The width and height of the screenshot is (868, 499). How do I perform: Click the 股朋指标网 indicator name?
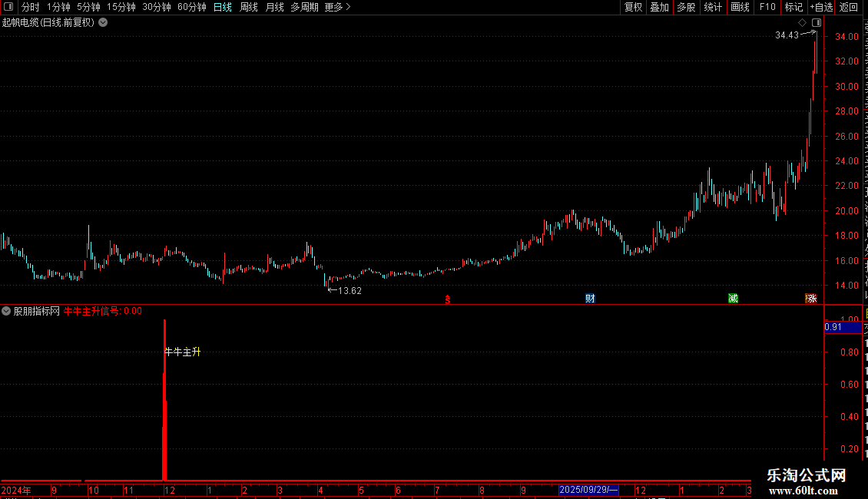(x=37, y=311)
